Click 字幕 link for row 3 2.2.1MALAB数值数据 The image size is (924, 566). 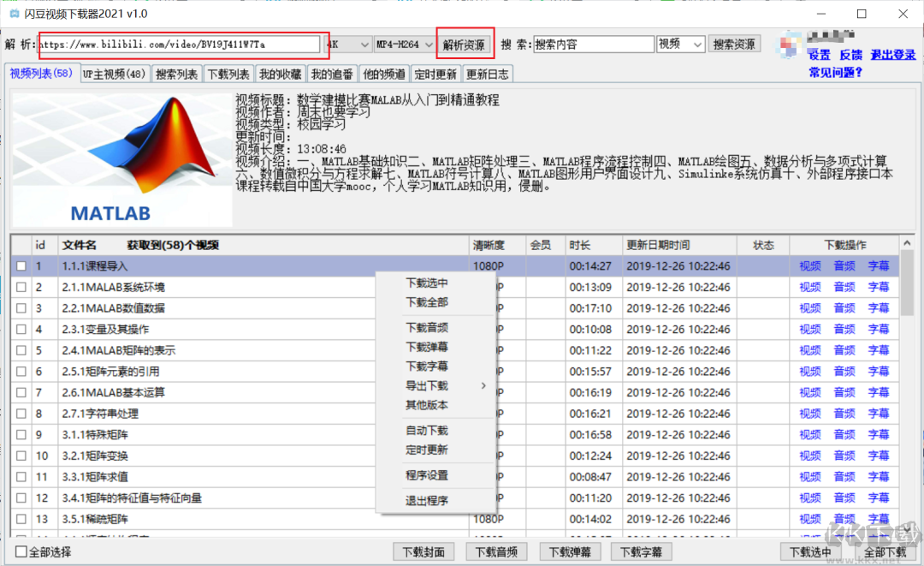point(879,308)
